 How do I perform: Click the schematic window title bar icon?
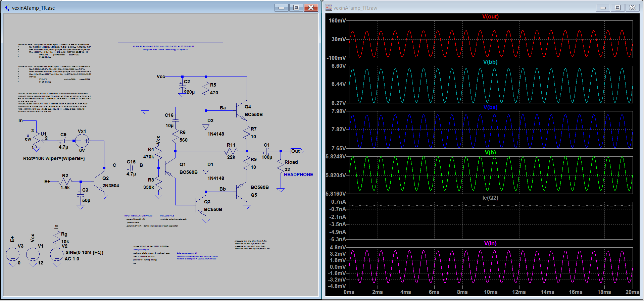tap(7, 8)
